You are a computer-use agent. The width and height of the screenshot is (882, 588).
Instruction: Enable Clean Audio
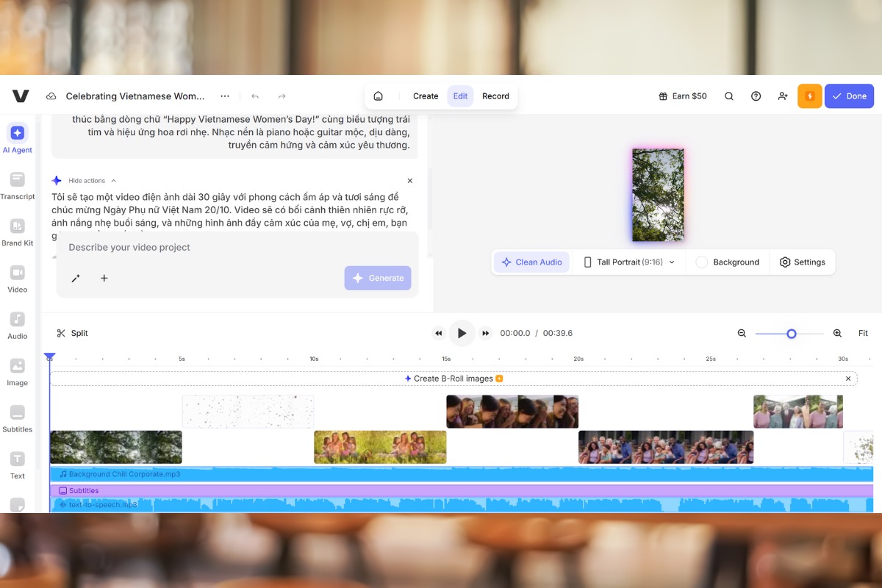coord(531,262)
